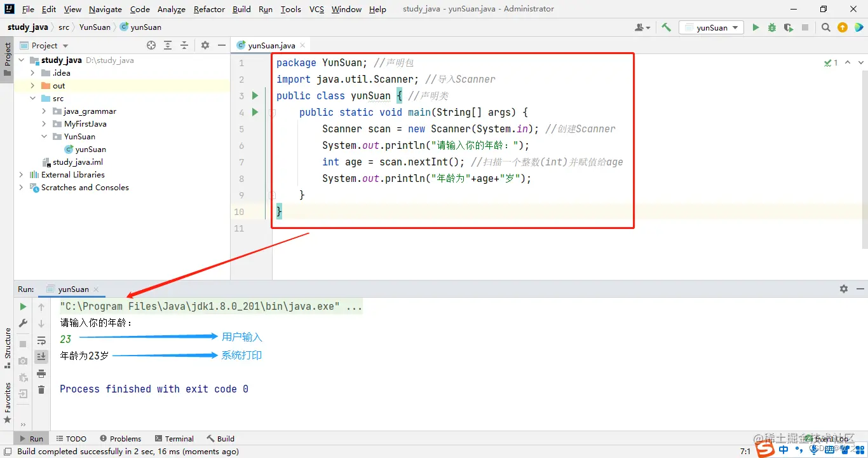Minimize the Run tool window
The height and width of the screenshot is (458, 868).
860,289
